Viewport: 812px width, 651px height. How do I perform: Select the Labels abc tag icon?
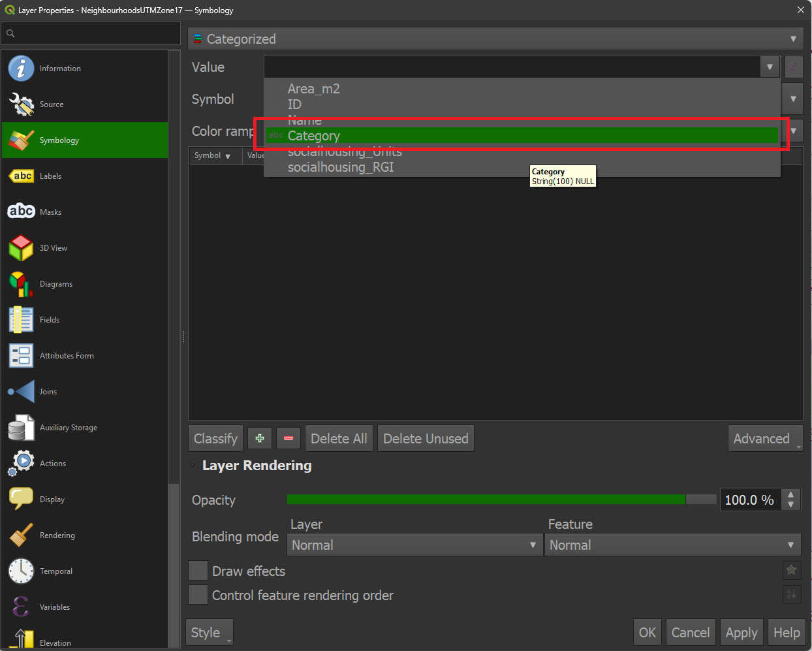(21, 176)
